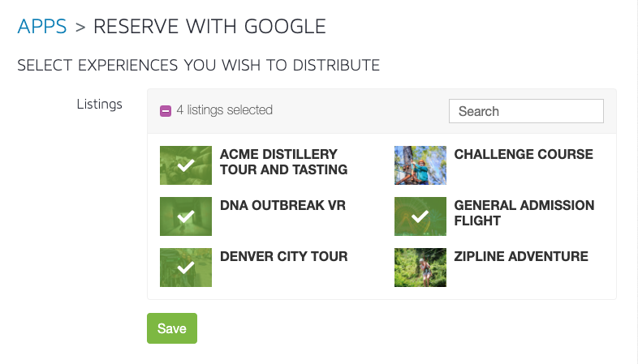Click the GENERAL ADMISSION FLIGHT title text
Screen dimensions: 638x364
click(524, 213)
